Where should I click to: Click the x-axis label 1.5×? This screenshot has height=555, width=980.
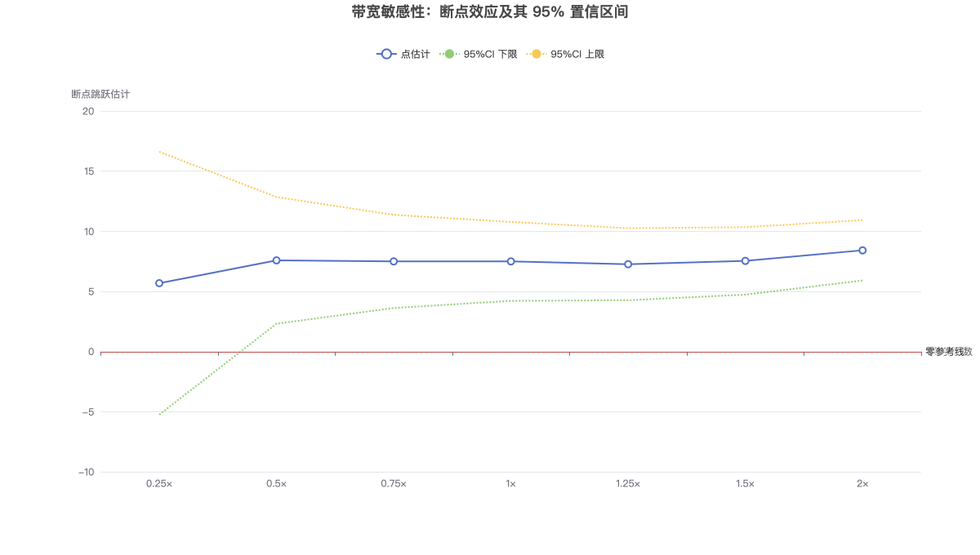745,484
